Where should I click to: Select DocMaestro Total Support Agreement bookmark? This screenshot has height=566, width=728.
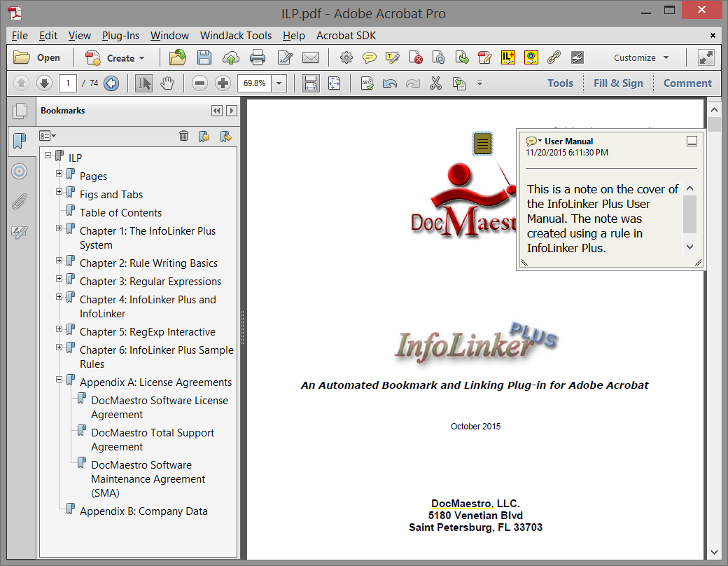pos(153,440)
